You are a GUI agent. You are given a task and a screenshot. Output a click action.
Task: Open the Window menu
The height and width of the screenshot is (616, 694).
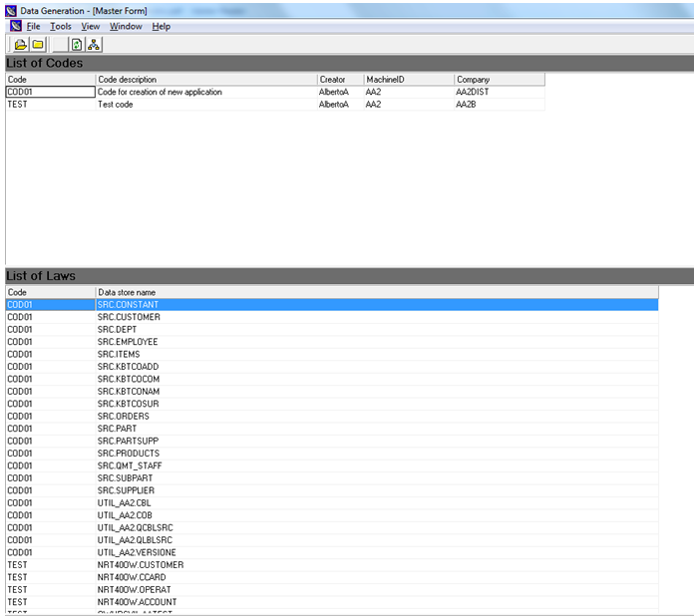126,27
